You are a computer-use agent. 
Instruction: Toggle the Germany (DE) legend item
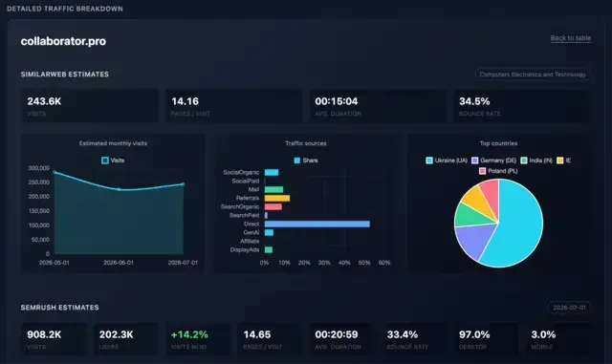493,161
